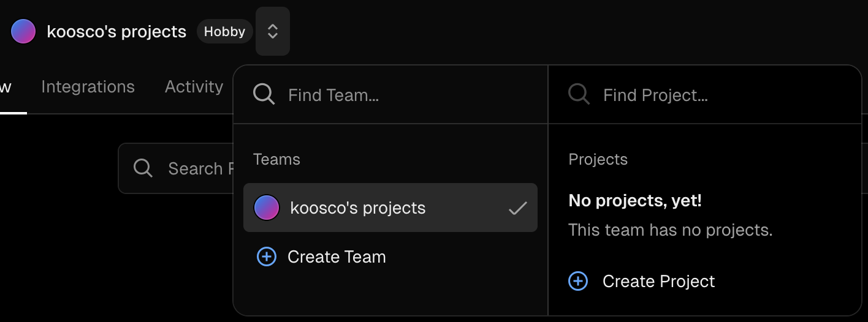Open koosco's projects header title link
Viewport: 868px width, 322px height.
(116, 31)
